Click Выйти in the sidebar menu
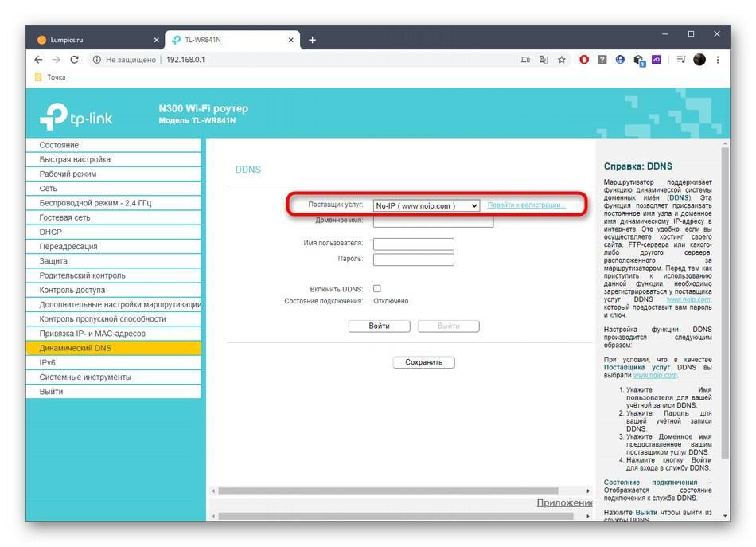 113,391
